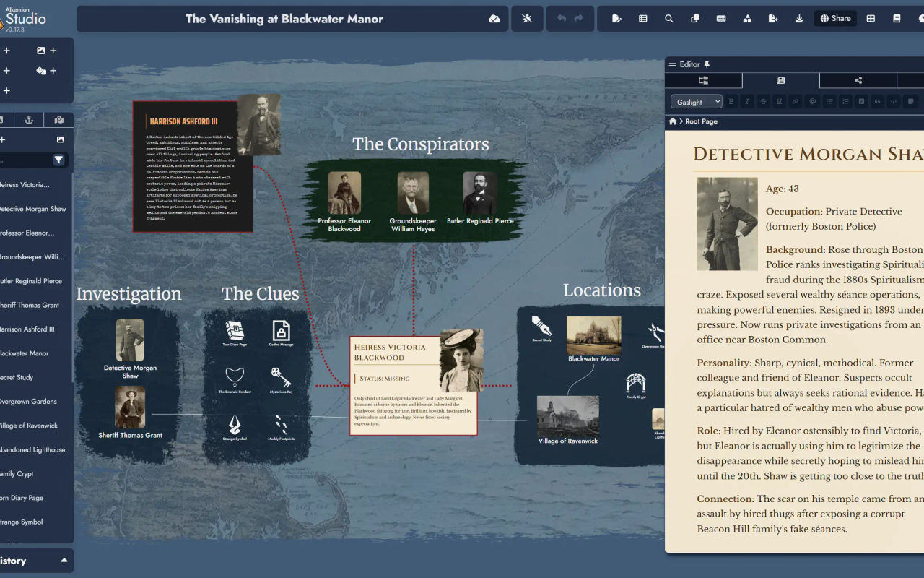Switch to the anchor tab in sidebar
924x578 pixels.
coord(30,119)
